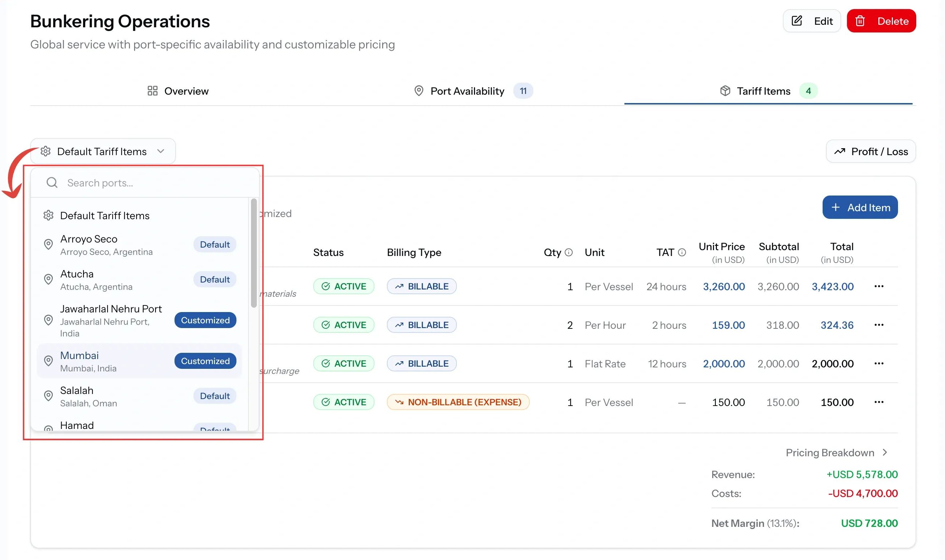The height and width of the screenshot is (560, 945).
Task: Select Salalah port from list
Action: coord(140,396)
